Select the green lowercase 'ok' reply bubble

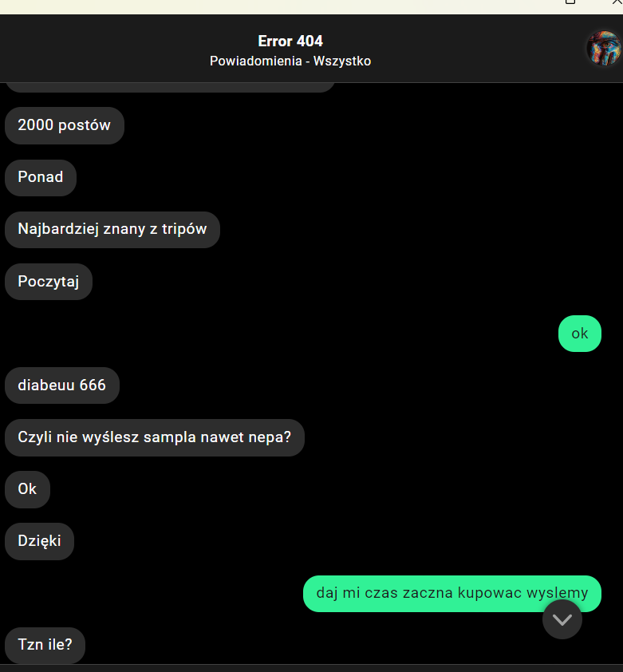pyautogui.click(x=580, y=334)
